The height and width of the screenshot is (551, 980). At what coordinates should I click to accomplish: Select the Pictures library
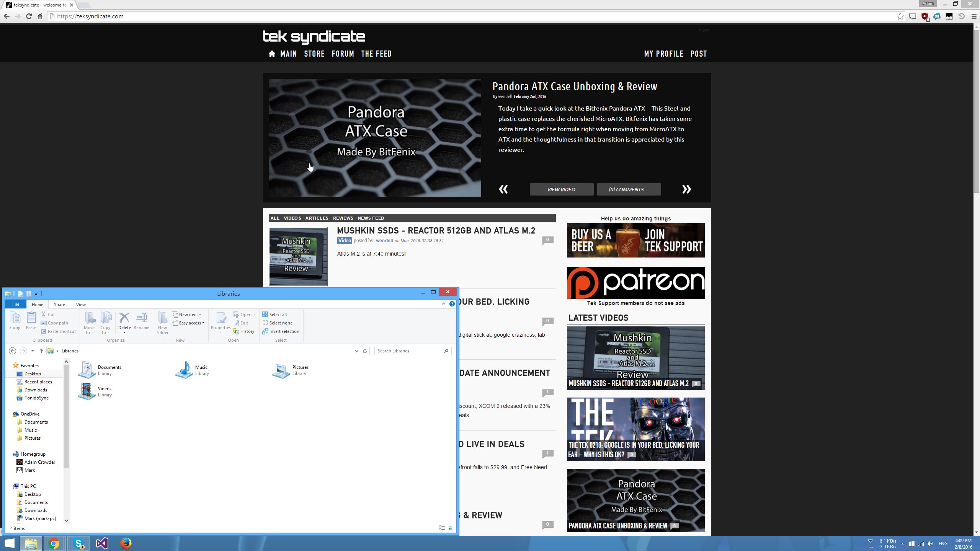click(x=291, y=370)
